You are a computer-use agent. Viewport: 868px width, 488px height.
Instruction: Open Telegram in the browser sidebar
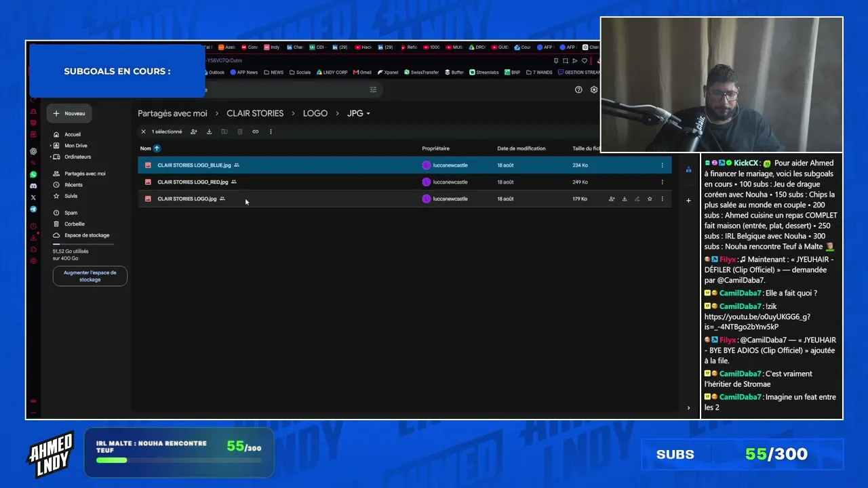pyautogui.click(x=33, y=209)
